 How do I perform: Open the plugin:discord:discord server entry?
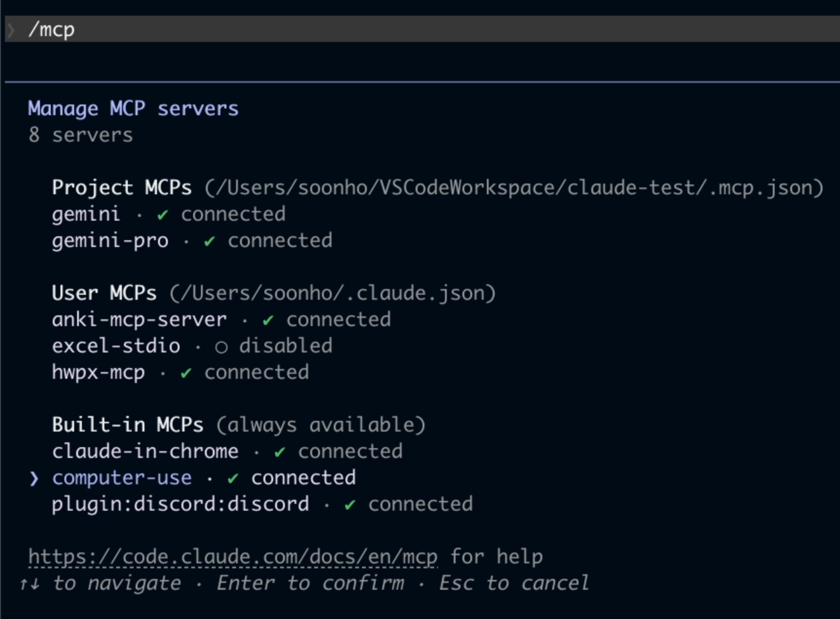point(262,504)
